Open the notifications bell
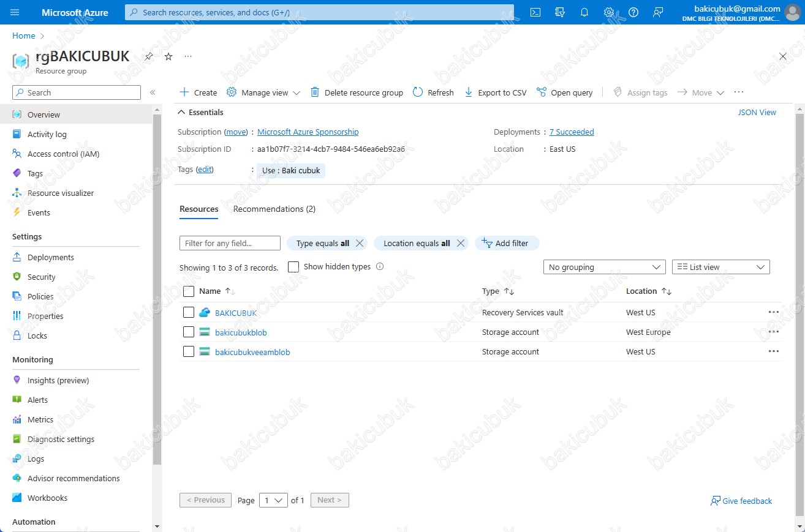Image resolution: width=805 pixels, height=532 pixels. coord(584,12)
